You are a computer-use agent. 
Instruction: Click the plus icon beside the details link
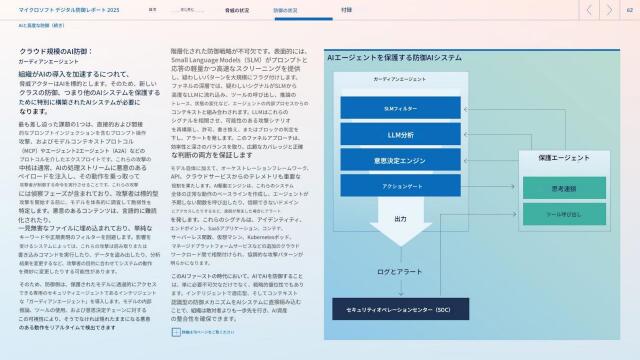(176, 332)
